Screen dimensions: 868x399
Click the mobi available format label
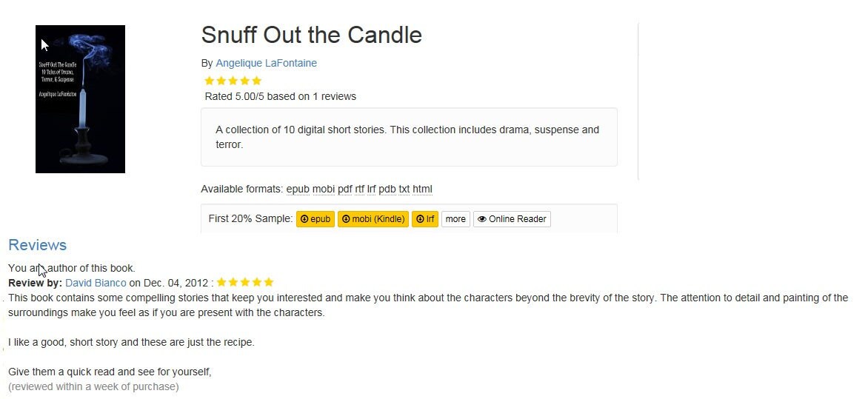(x=324, y=190)
